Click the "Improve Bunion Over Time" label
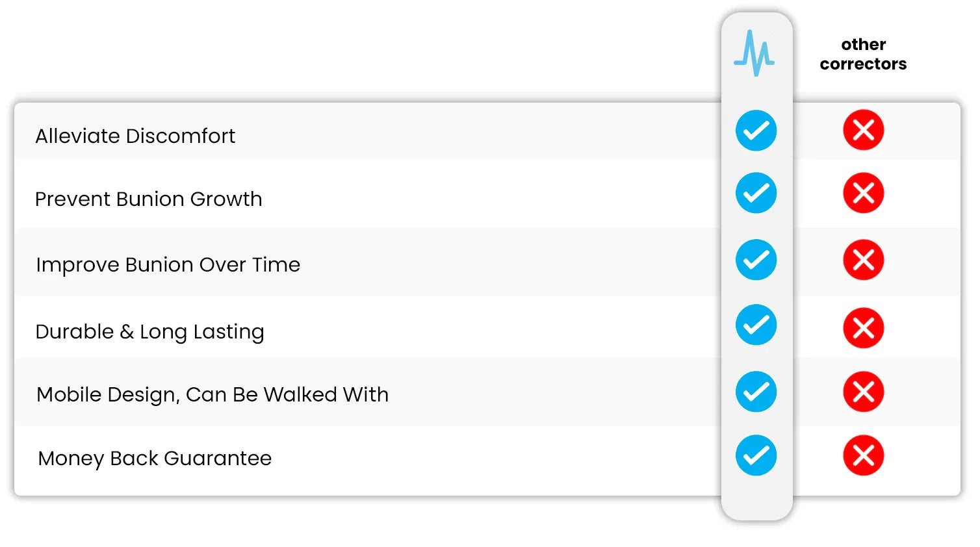Viewport: 980px width, 547px height. (x=168, y=264)
